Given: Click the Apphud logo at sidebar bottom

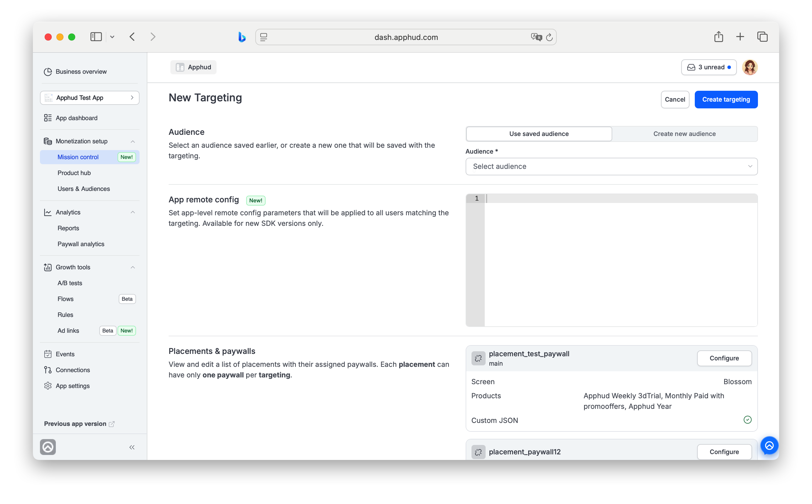Looking at the screenshot, I should tap(48, 447).
